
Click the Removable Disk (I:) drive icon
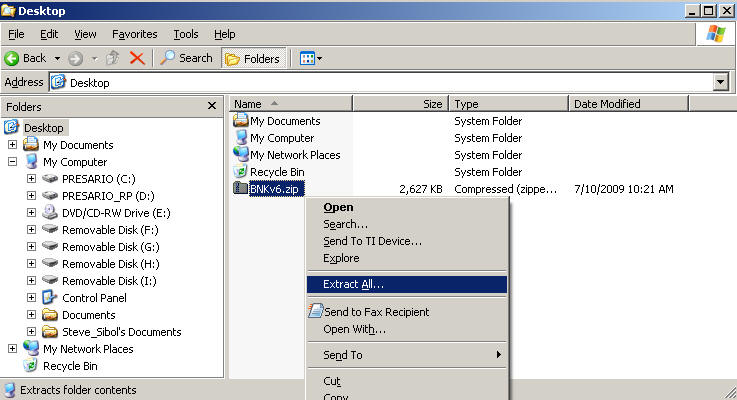[50, 280]
